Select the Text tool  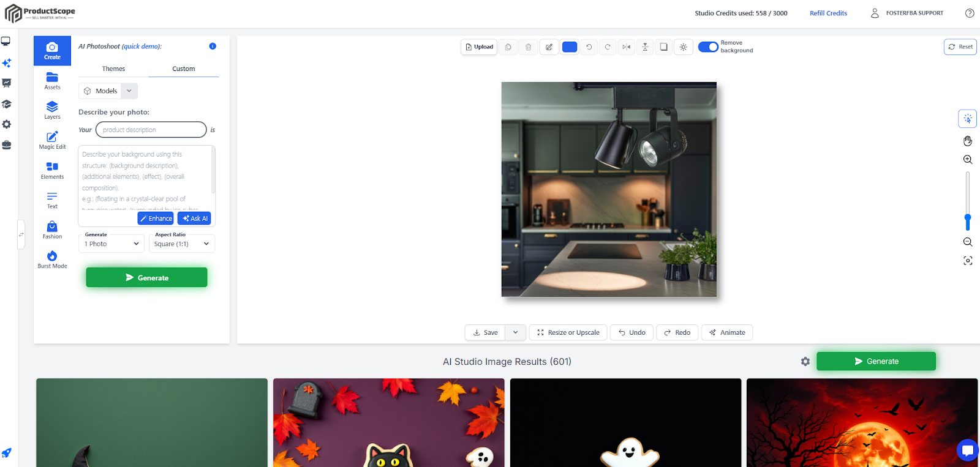tap(52, 200)
